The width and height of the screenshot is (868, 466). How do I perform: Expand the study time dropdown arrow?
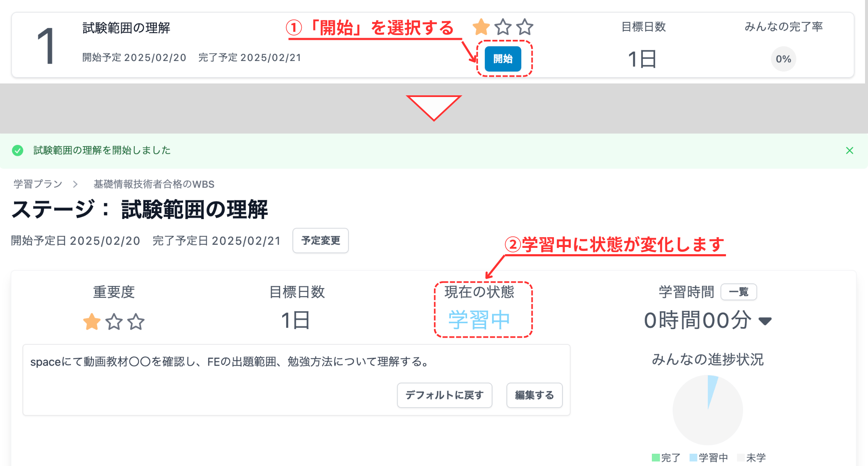pos(765,321)
